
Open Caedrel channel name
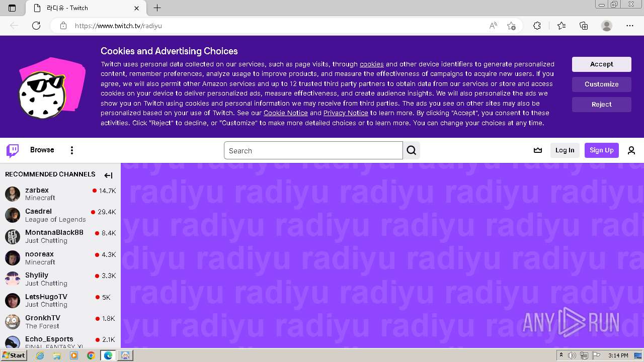click(x=39, y=211)
